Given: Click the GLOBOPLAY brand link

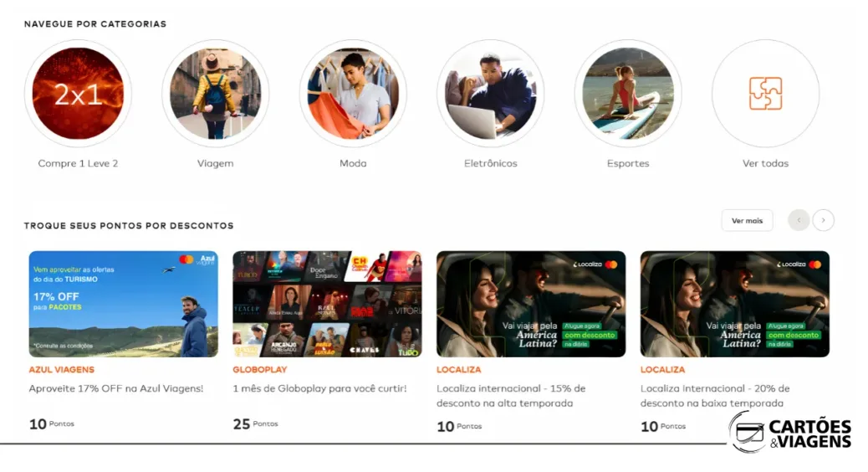Looking at the screenshot, I should click(x=259, y=370).
